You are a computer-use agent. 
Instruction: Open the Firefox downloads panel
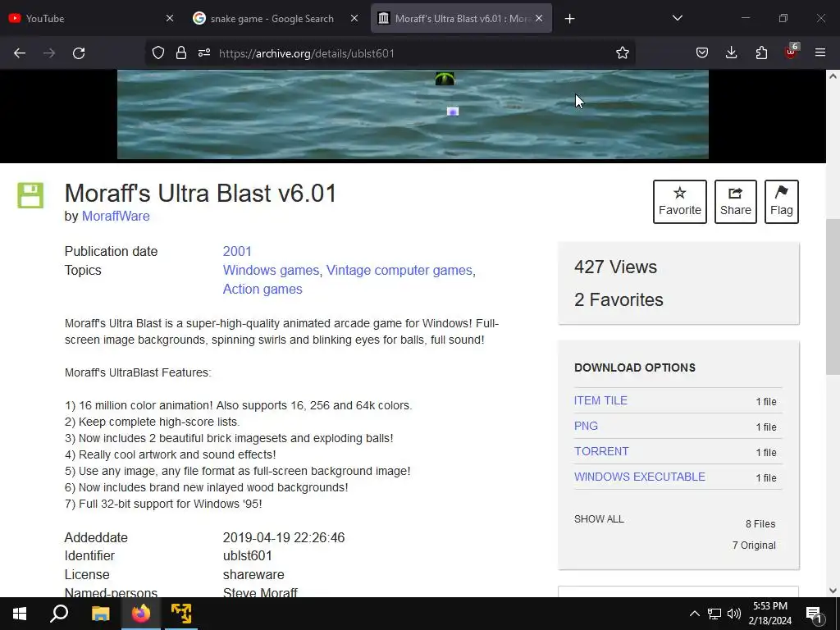tap(731, 53)
